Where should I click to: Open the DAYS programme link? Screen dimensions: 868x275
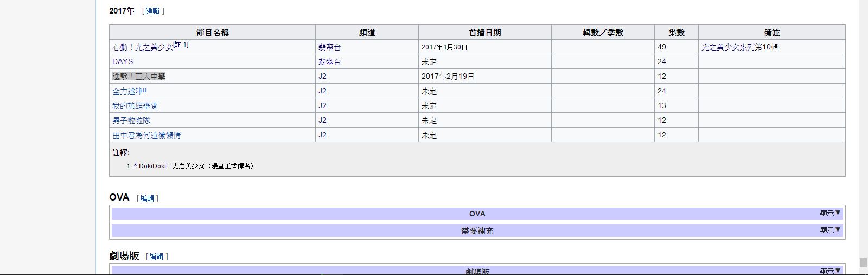[123, 61]
